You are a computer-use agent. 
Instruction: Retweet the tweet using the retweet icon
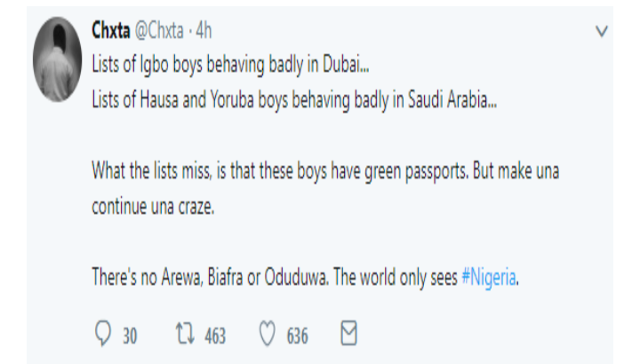coord(187,335)
